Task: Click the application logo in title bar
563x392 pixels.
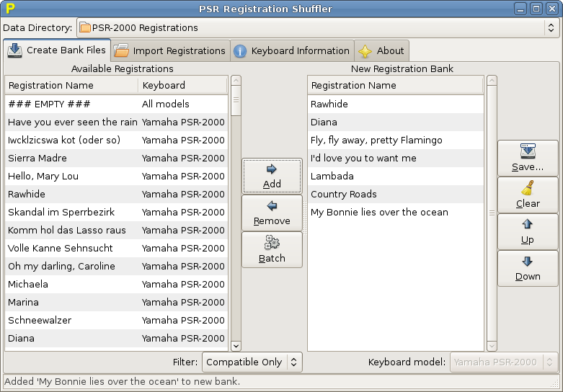Action: pyautogui.click(x=10, y=9)
